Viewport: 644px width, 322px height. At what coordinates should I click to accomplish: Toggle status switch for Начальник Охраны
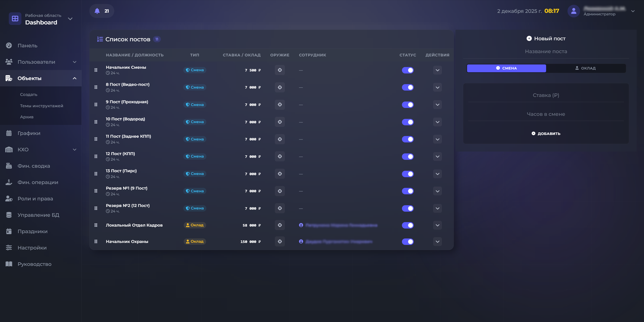407,242
